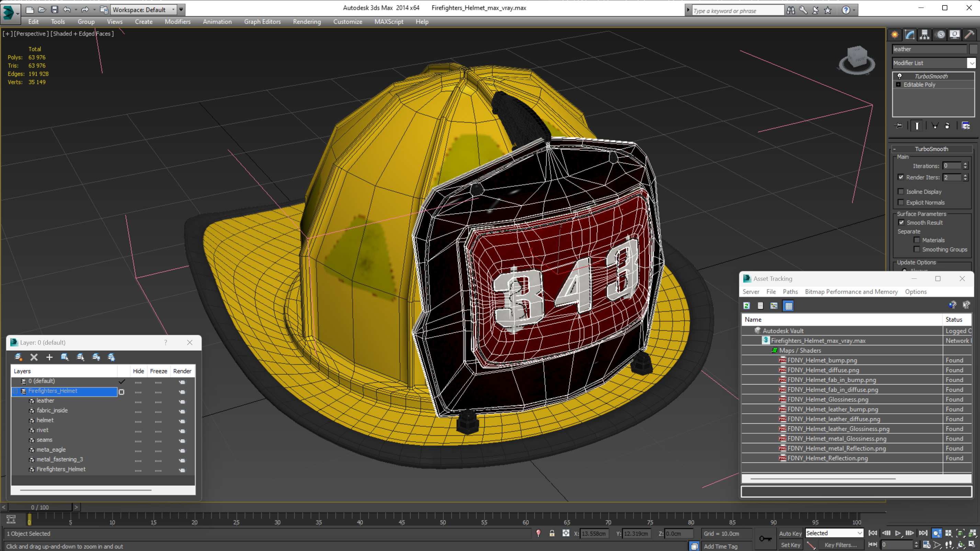Click Iterations spinner arrows in TurboSmooth
The image size is (980, 551).
click(965, 166)
